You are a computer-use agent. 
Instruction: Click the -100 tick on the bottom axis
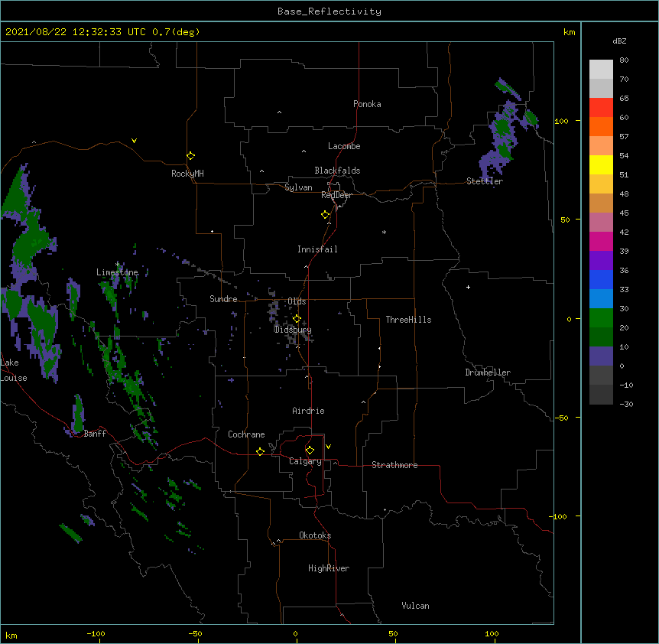tap(96, 634)
